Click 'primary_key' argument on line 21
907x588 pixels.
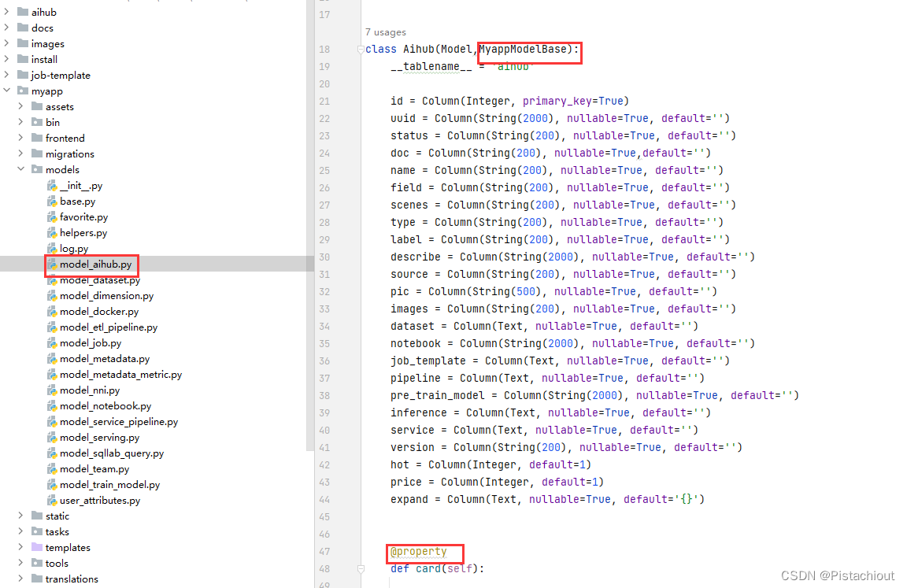[557, 102]
